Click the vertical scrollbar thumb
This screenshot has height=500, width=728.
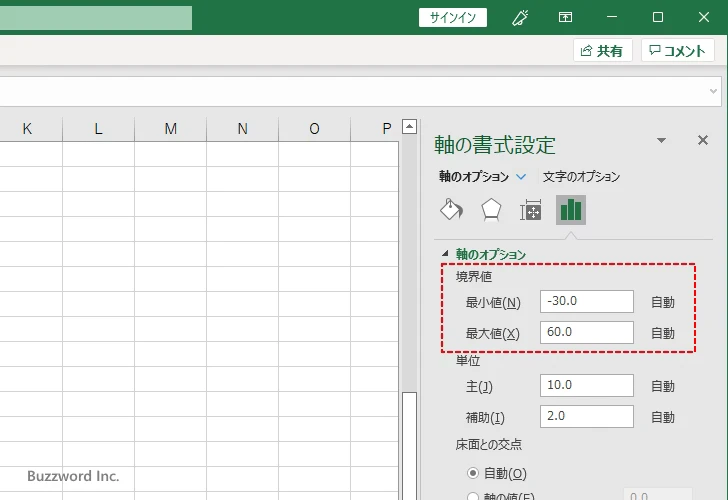tap(409, 446)
